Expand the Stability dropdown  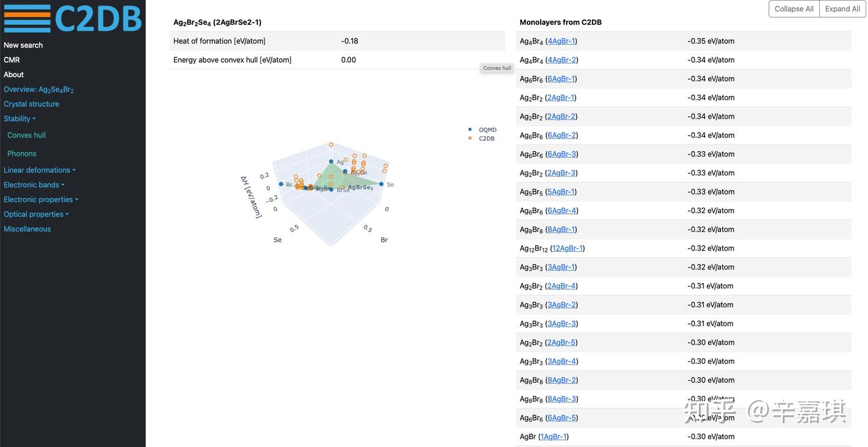coord(19,119)
